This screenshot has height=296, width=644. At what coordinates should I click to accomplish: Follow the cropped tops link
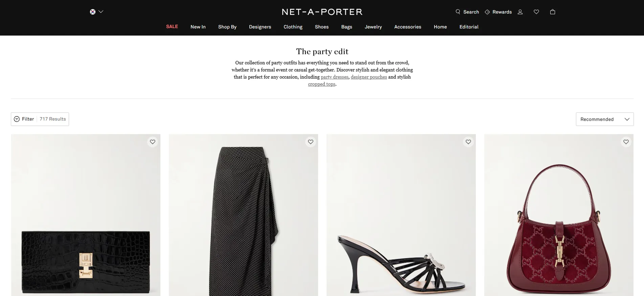point(321,84)
